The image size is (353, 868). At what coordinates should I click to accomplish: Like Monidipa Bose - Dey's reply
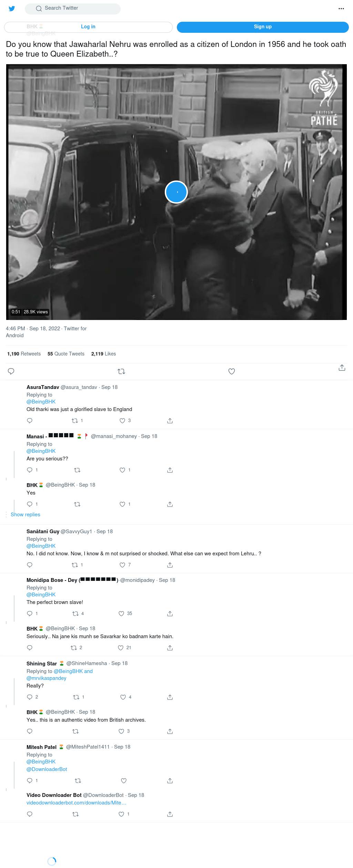click(x=125, y=614)
